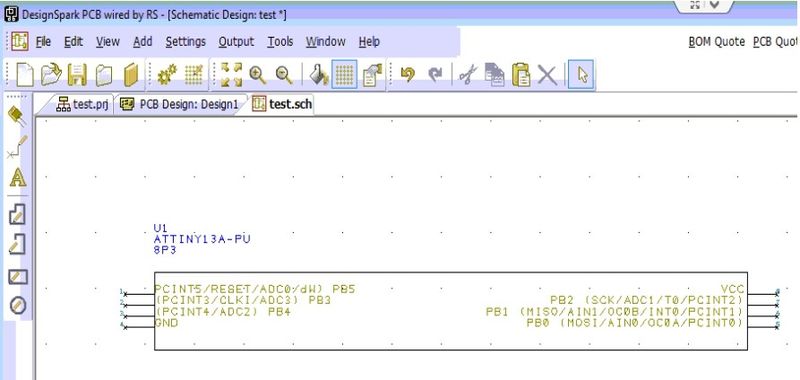Click the VCC pin label
The image size is (800, 380).
(x=733, y=289)
